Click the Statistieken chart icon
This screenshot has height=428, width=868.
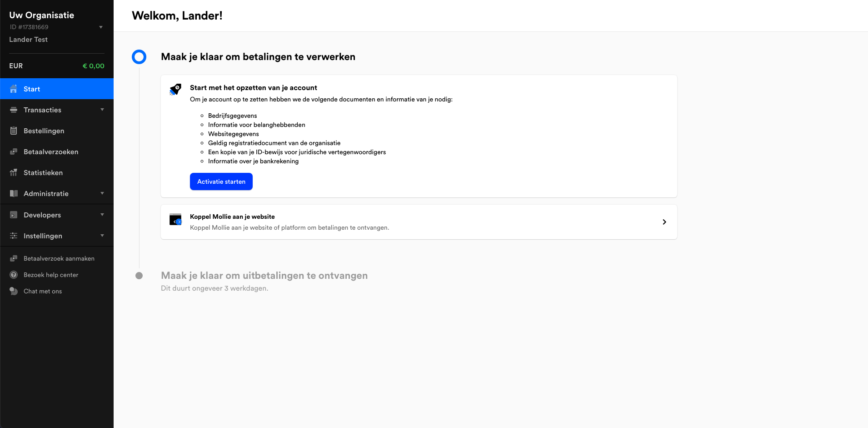(14, 172)
